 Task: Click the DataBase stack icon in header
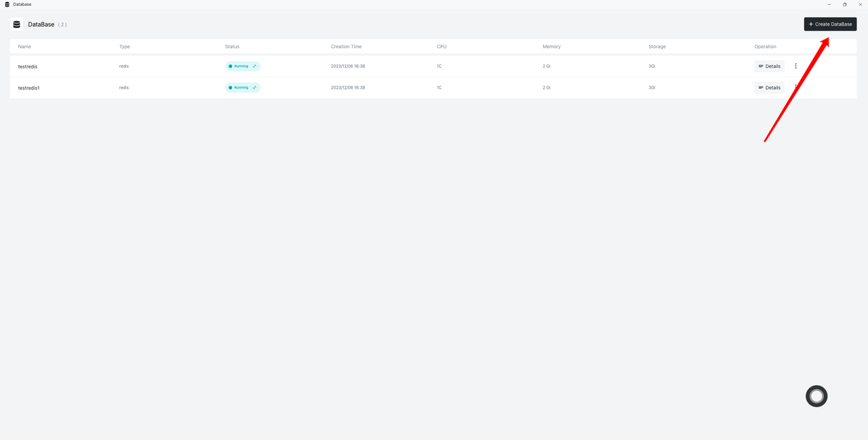tap(17, 24)
